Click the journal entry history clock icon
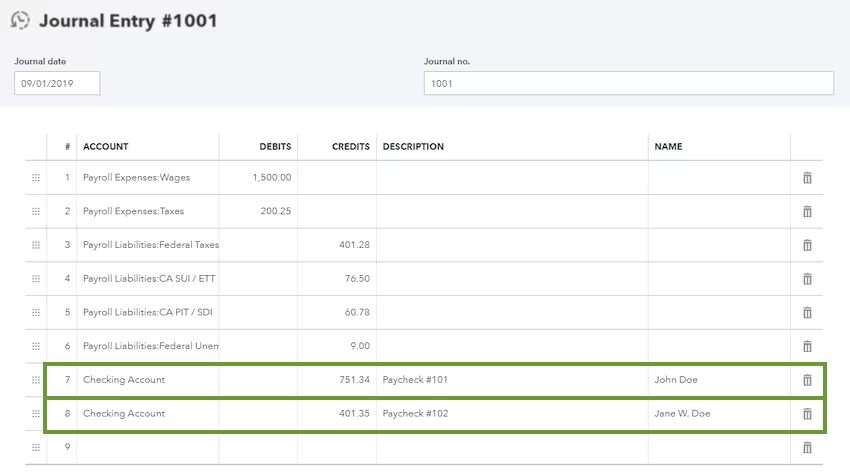Image resolution: width=850 pixels, height=472 pixels. tap(20, 20)
